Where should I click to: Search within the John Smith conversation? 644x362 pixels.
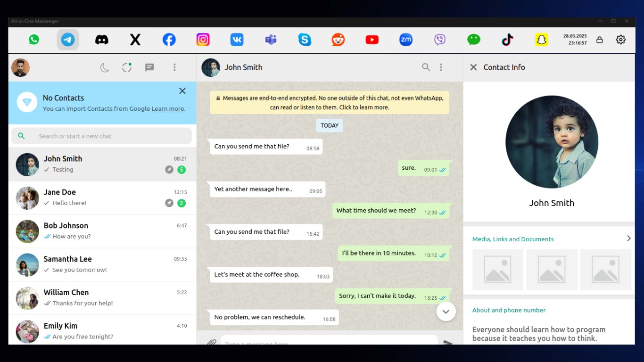coord(426,67)
